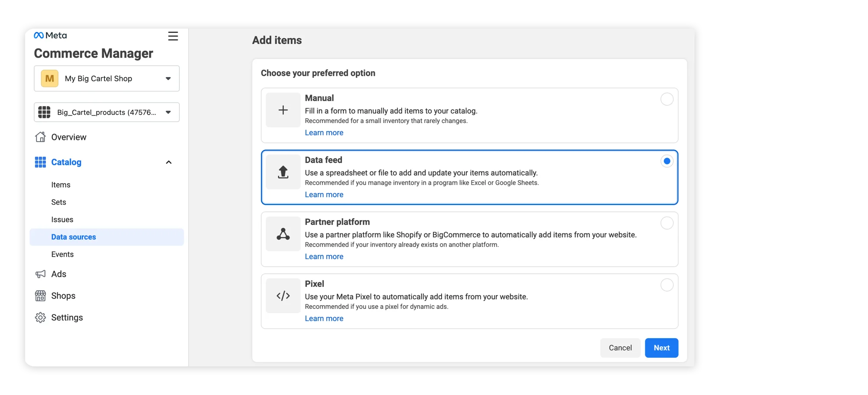Image resolution: width=868 pixels, height=395 pixels.
Task: Click the Partner platform nodes icon
Action: (283, 234)
